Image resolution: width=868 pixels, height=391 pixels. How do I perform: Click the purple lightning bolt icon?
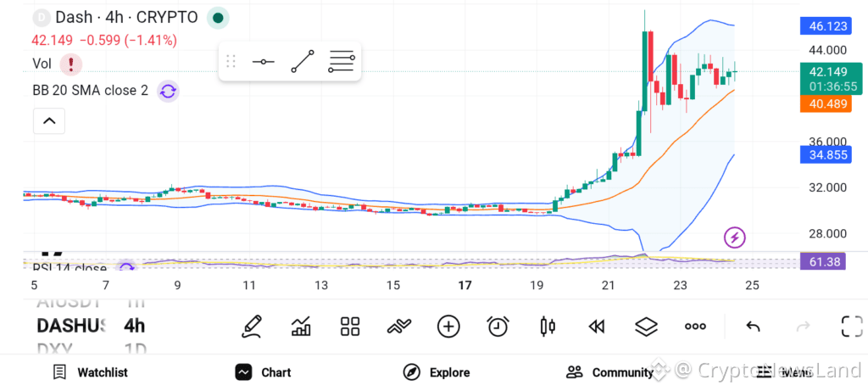click(x=735, y=237)
